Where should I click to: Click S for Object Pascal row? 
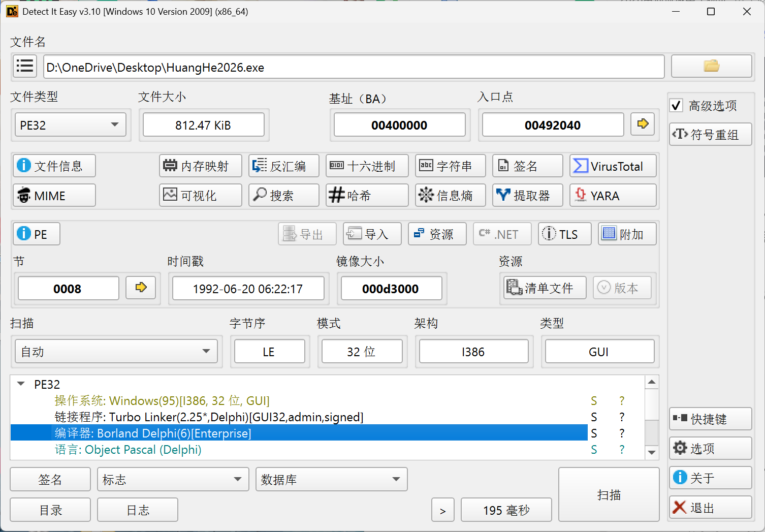click(594, 450)
